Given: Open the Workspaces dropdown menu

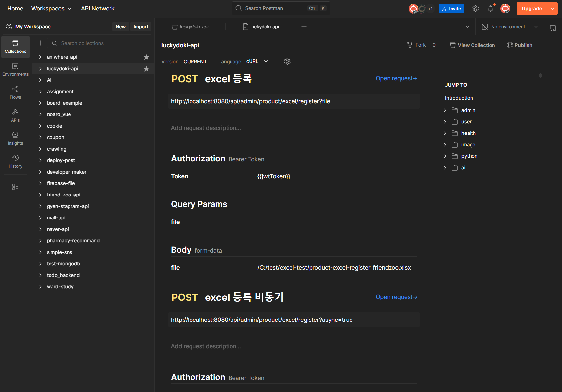Looking at the screenshot, I should click(51, 9).
